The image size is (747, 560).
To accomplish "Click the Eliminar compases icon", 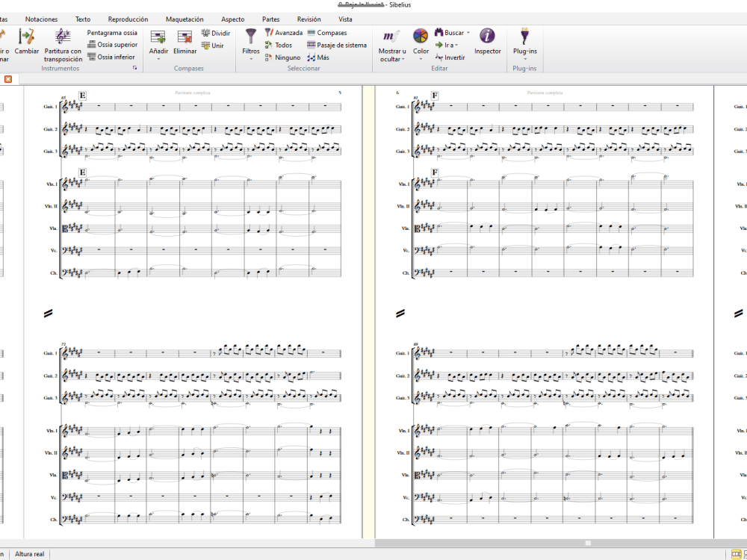I will click(x=185, y=37).
